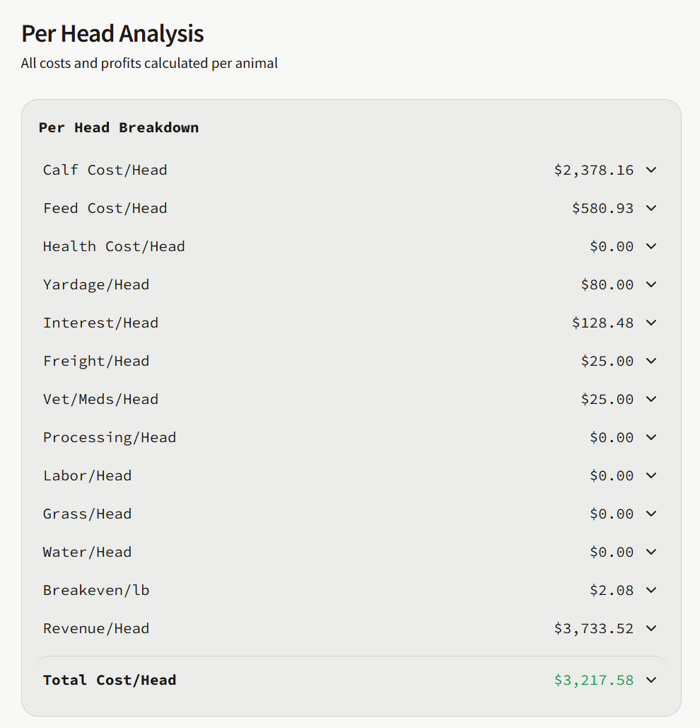This screenshot has height=728, width=700.
Task: Expand the Freight/Head chevron
Action: pyautogui.click(x=651, y=361)
